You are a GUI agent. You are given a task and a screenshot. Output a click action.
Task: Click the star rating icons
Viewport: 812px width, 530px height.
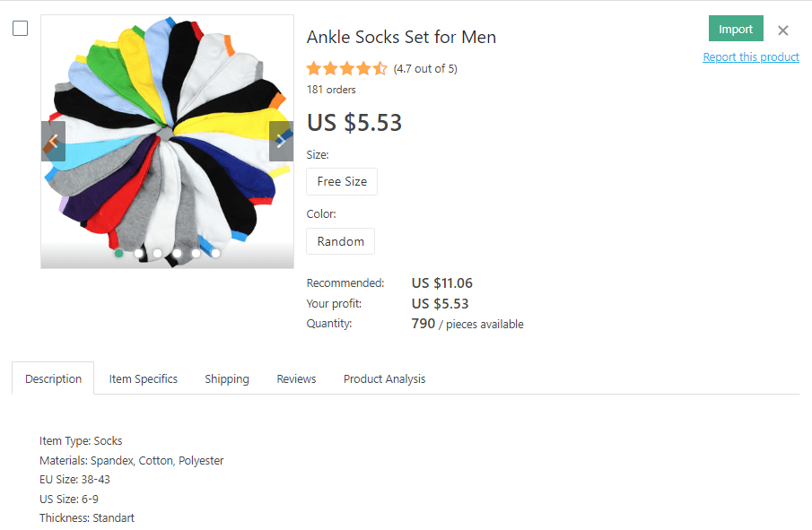346,69
